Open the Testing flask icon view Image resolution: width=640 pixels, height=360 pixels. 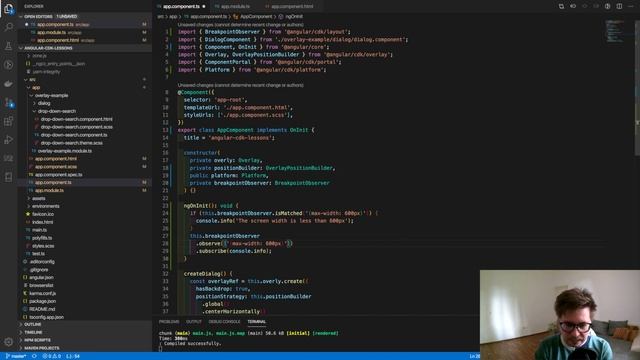click(x=9, y=46)
